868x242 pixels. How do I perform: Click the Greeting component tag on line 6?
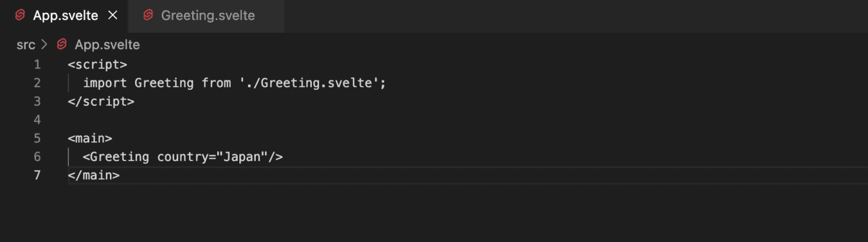116,157
